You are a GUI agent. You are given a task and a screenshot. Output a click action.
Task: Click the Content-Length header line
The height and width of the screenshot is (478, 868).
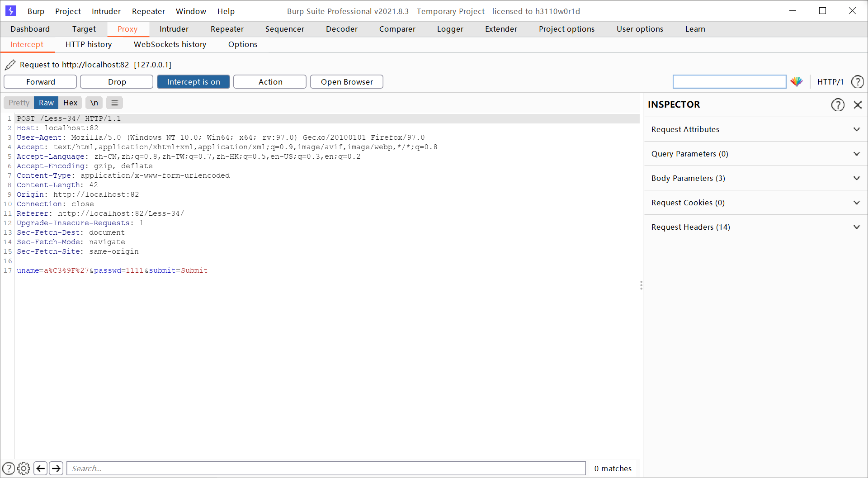tap(57, 185)
